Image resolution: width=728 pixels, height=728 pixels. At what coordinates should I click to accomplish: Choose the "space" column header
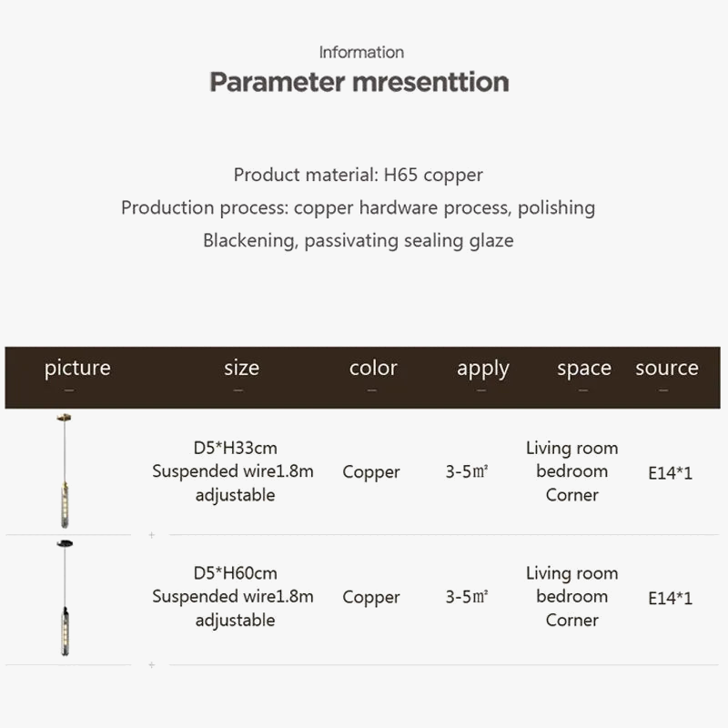pos(583,369)
